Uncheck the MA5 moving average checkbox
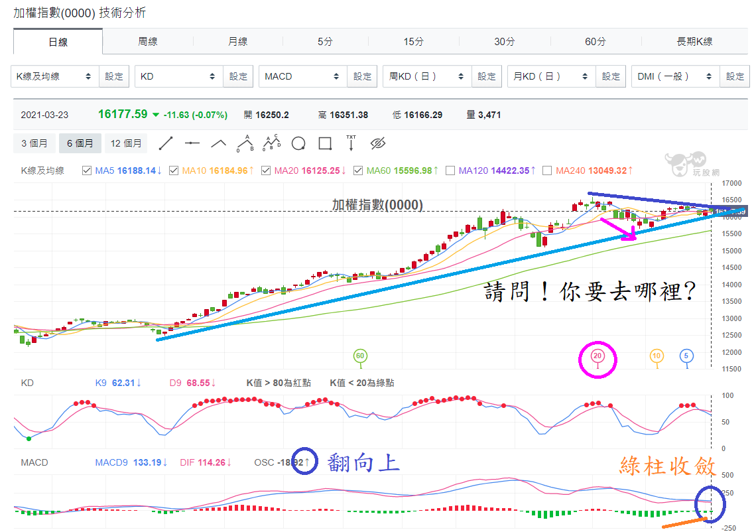Screen dimensions: 756x532 coord(87,170)
